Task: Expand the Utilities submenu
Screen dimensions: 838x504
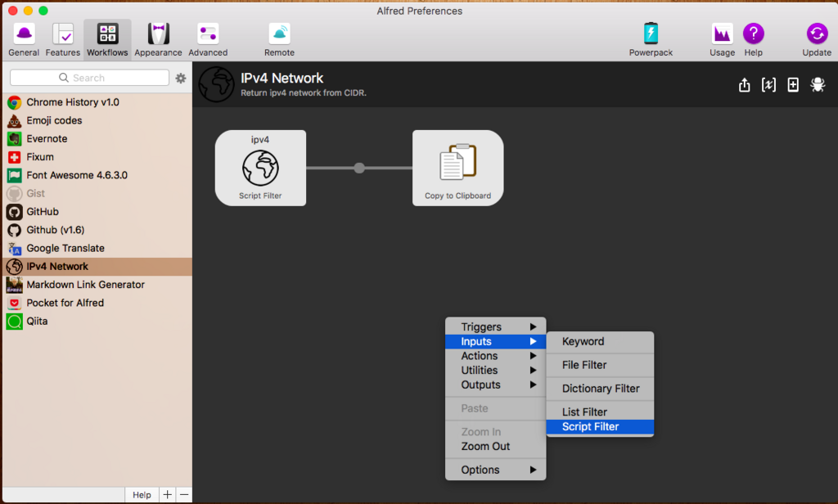Action: click(495, 370)
